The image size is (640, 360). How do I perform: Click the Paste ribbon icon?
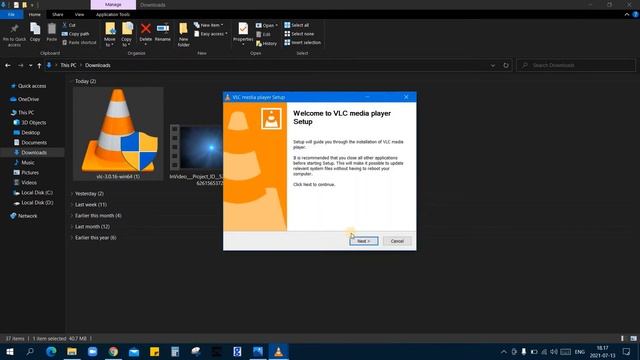point(51,32)
